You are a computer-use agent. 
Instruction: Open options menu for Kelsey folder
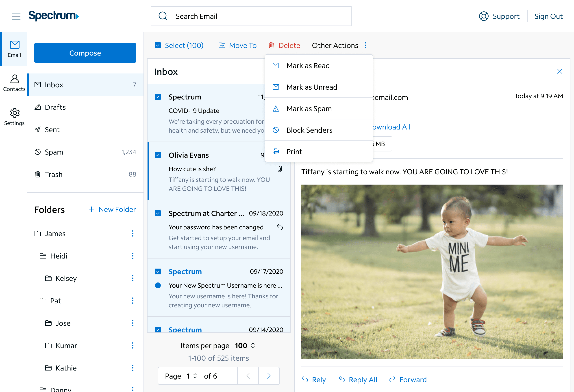(x=133, y=278)
